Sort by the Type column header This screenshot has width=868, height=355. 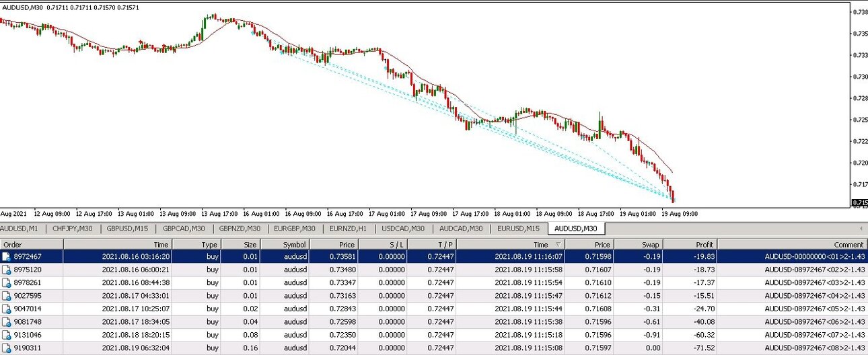(196, 245)
